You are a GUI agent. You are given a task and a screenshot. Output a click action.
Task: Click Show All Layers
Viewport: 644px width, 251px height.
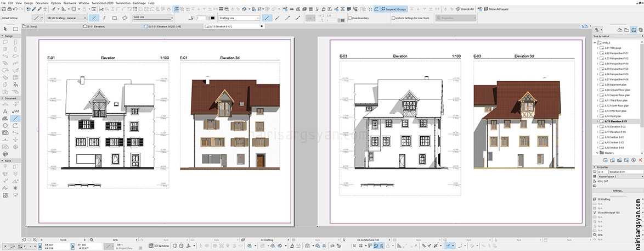click(x=496, y=9)
